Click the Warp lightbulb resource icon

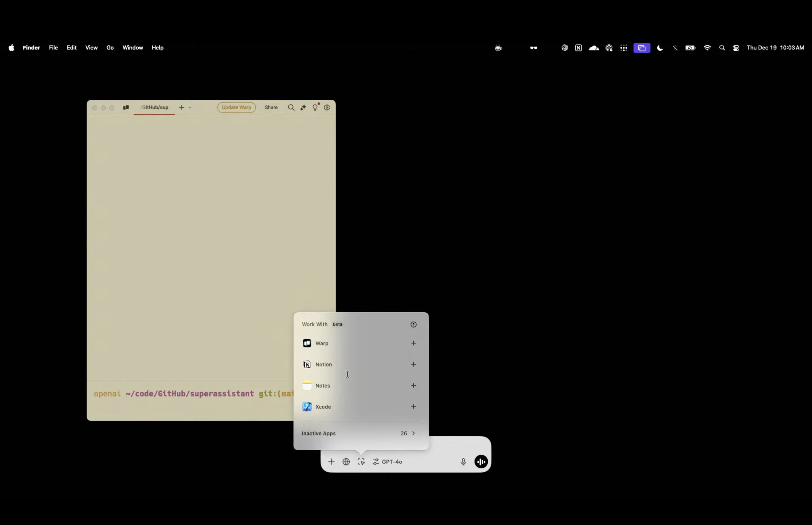315,108
